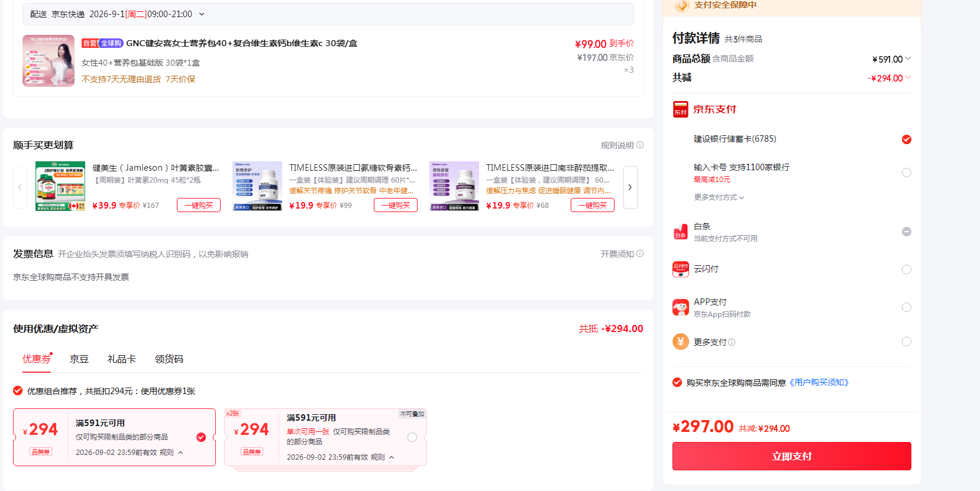Click 京东全球购商品不支持开具发票 text
This screenshot has height=491, width=980.
click(71, 277)
